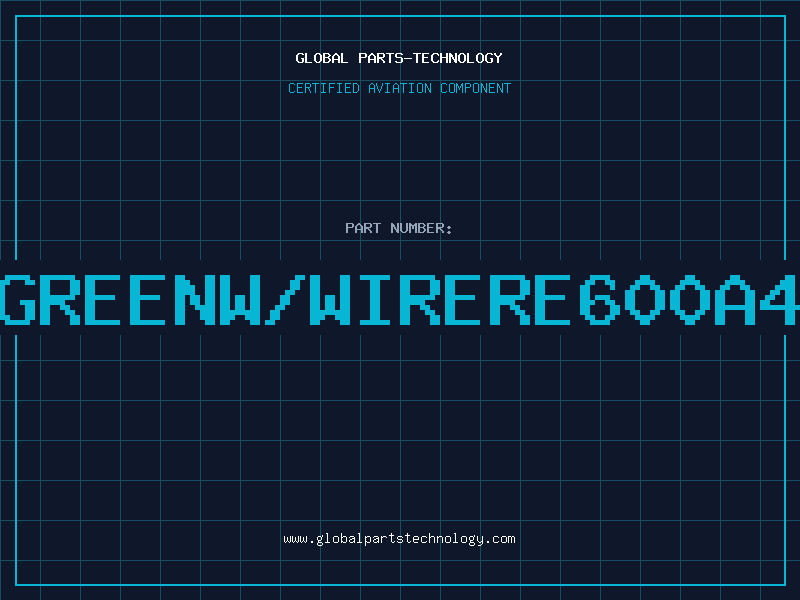
Task: Click the CERTIFIED AVIATION COMPONENT subtitle
Action: [x=399, y=88]
